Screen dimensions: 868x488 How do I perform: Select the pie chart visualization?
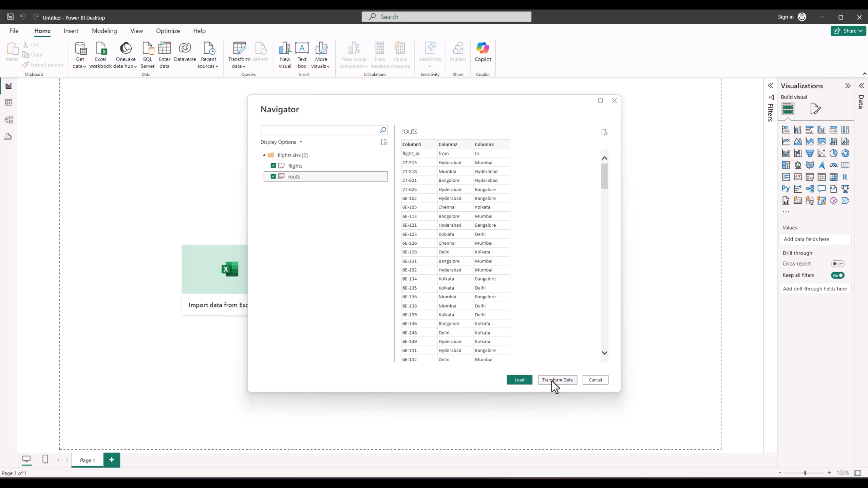pos(833,153)
